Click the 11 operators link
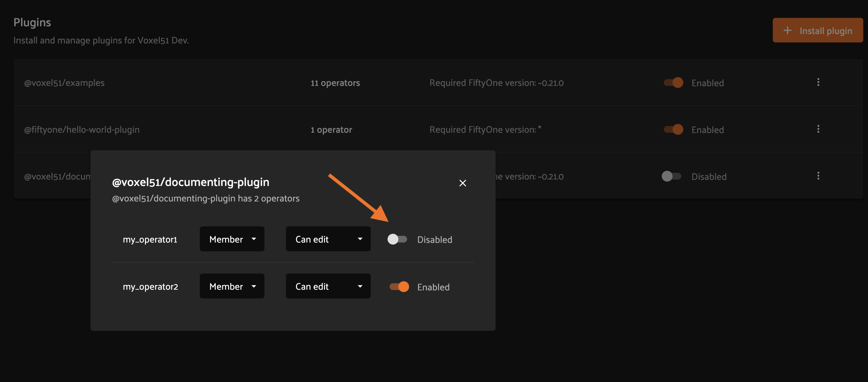The height and width of the screenshot is (382, 868). pos(335,83)
